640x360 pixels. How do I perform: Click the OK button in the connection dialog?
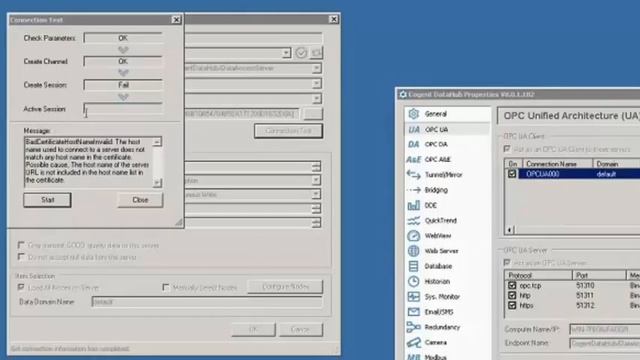pyautogui.click(x=253, y=329)
